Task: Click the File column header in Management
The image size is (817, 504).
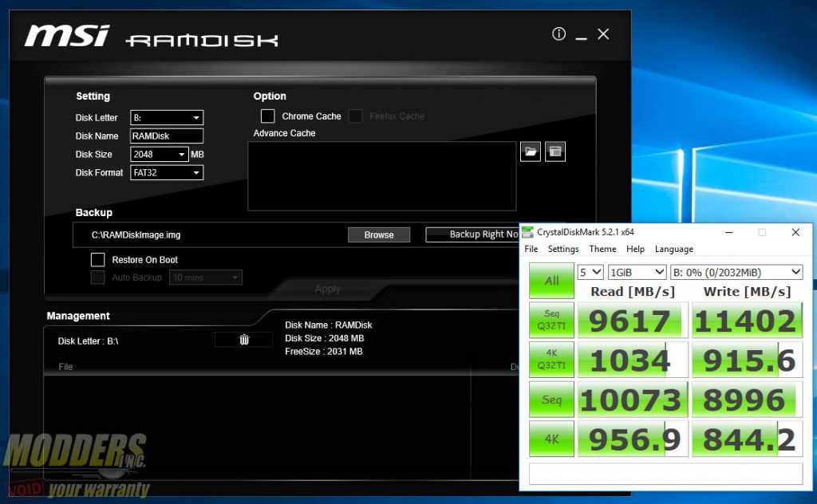Action: click(65, 367)
